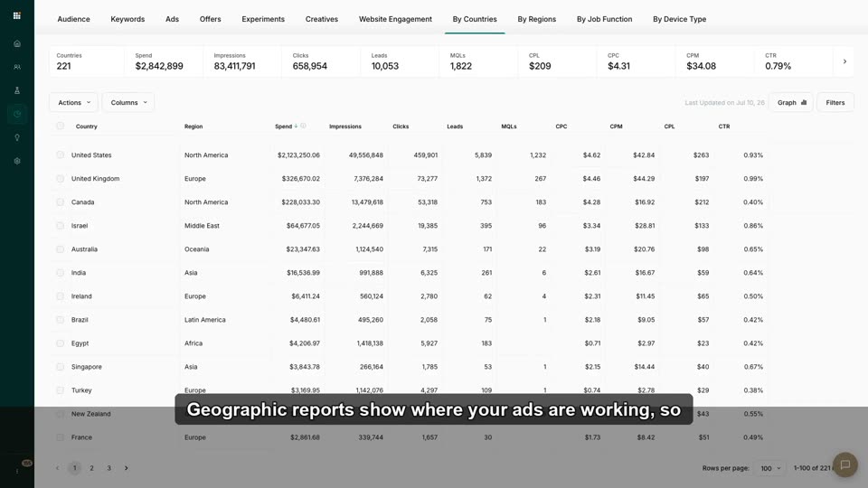Switch to the Website Engagement tab
868x488 pixels.
click(395, 19)
